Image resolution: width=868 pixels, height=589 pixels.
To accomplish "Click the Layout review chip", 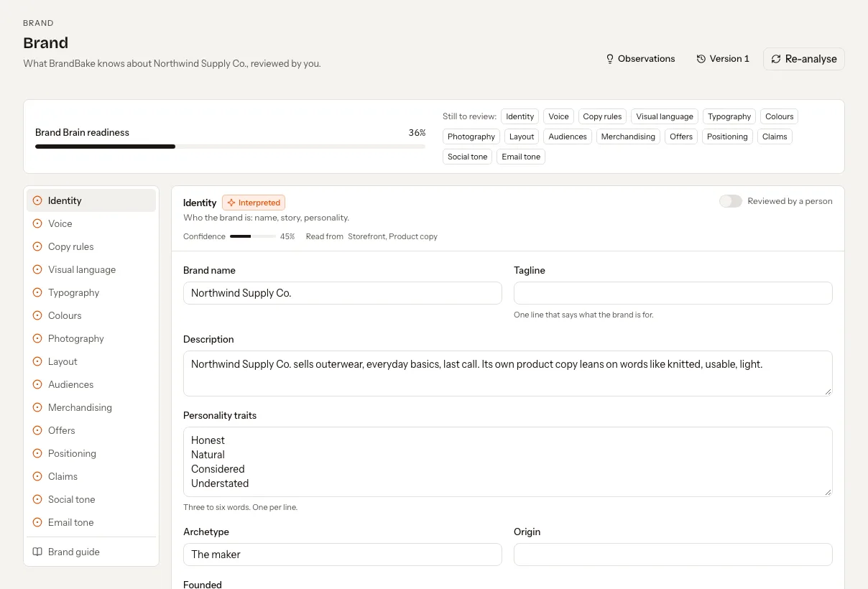I will point(522,136).
